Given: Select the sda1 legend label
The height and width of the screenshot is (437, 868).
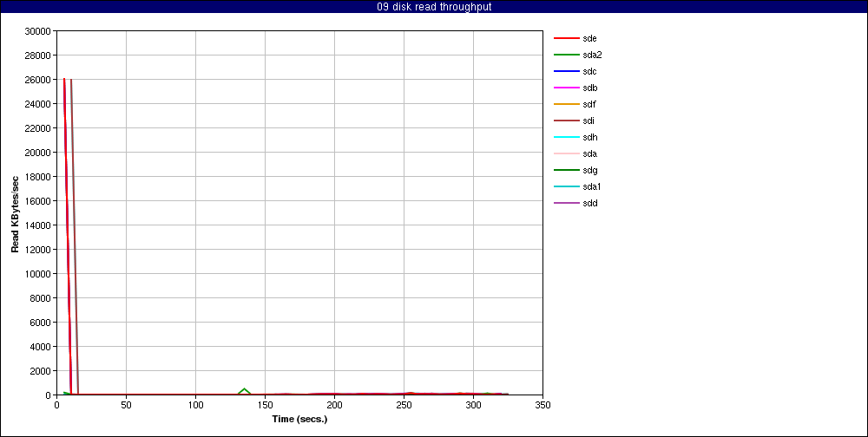Looking at the screenshot, I should tap(592, 186).
